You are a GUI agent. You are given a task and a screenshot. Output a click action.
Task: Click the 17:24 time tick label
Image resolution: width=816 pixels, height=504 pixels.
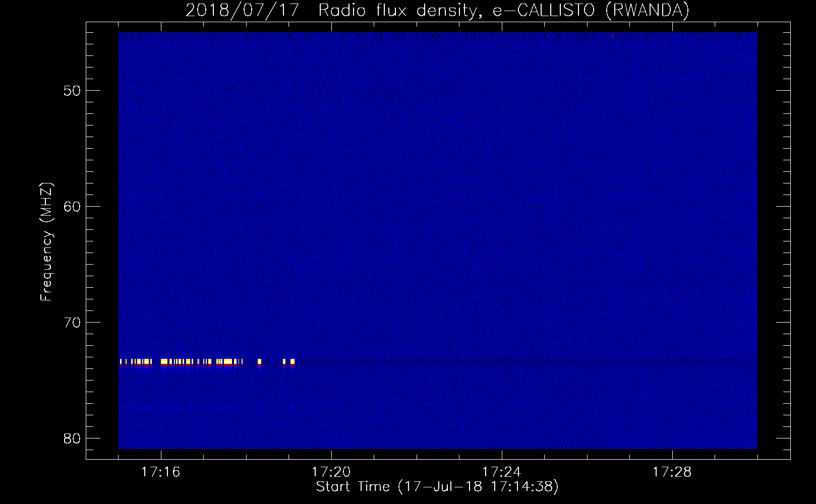(502, 472)
